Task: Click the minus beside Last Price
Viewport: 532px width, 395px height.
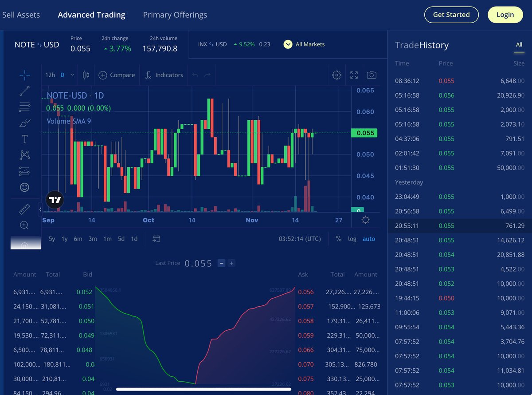Action: point(221,263)
